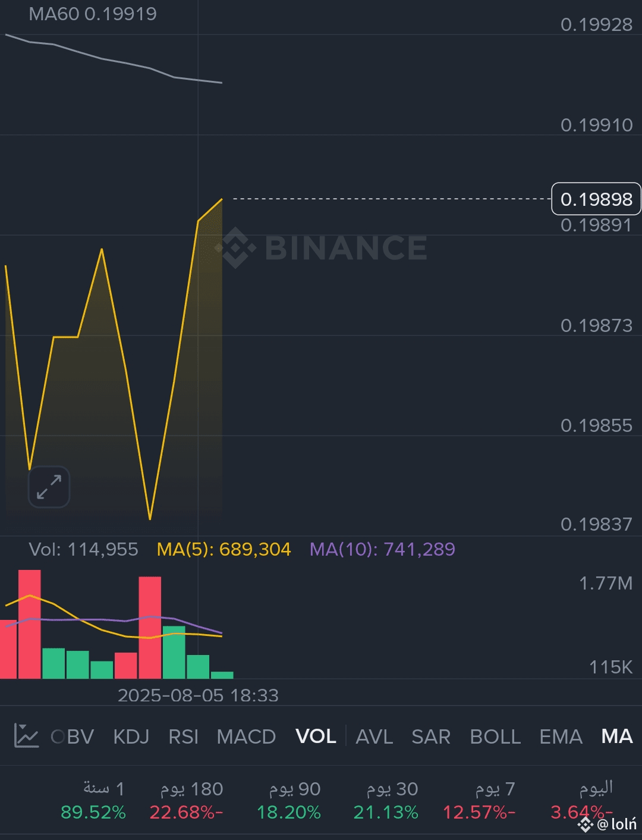This screenshot has height=840, width=642.
Task: Toggle the RSI indicator
Action: tap(183, 736)
